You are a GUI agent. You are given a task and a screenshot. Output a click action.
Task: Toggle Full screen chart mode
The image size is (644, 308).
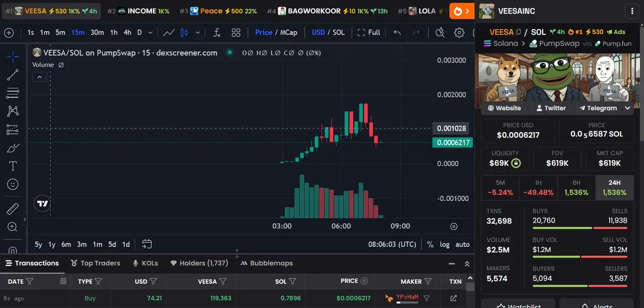coord(369,32)
